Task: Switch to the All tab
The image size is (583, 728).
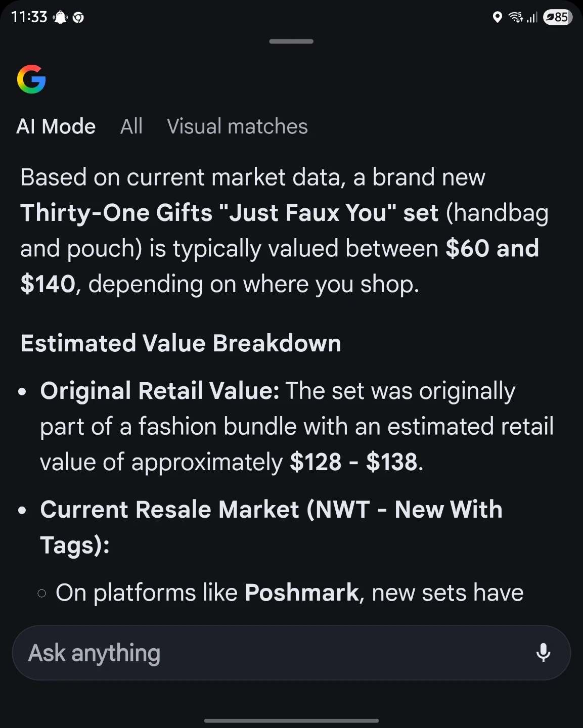Action: (x=131, y=126)
